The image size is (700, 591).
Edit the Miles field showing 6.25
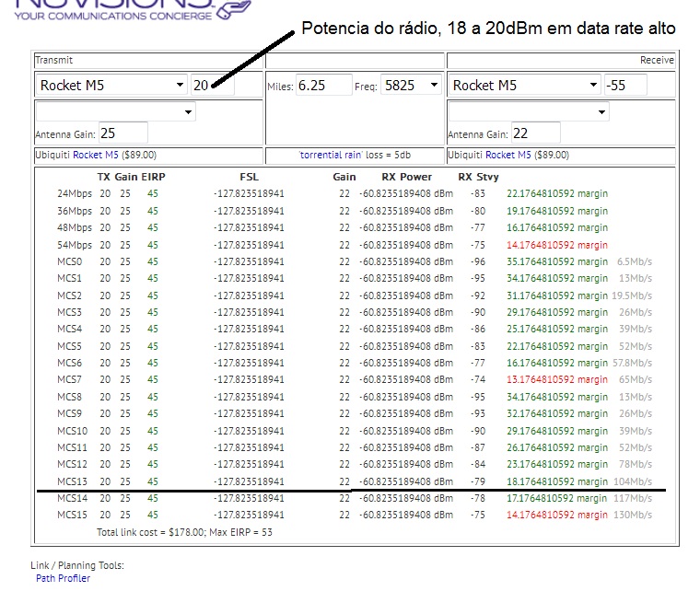323,85
